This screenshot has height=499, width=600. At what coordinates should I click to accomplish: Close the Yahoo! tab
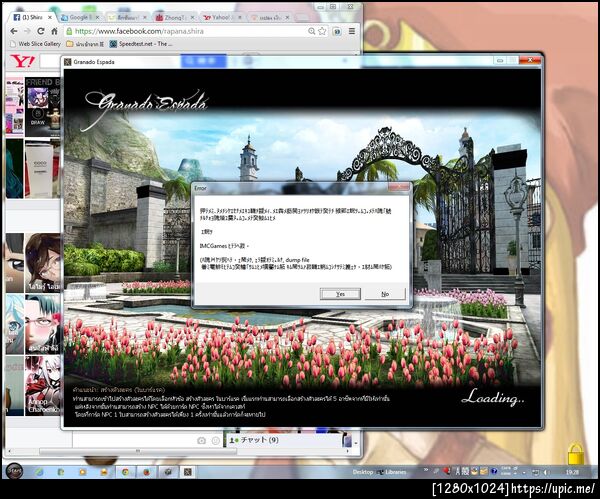pos(240,18)
